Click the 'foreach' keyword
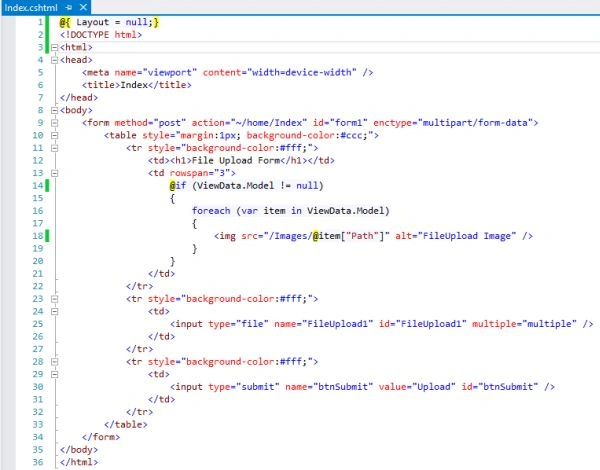Screen dimensions: 600x470 [x=211, y=211]
